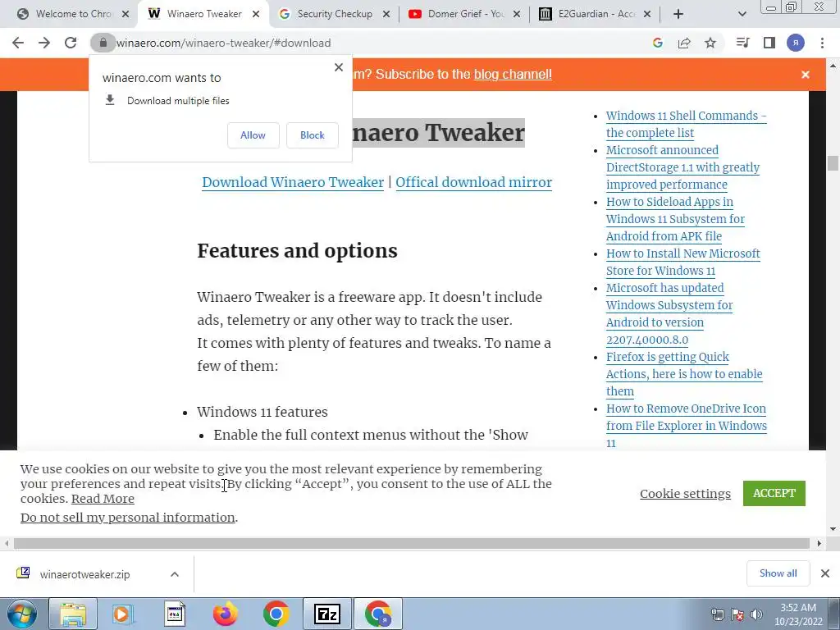
Task: Open the blog channel link in banner
Action: [513, 75]
